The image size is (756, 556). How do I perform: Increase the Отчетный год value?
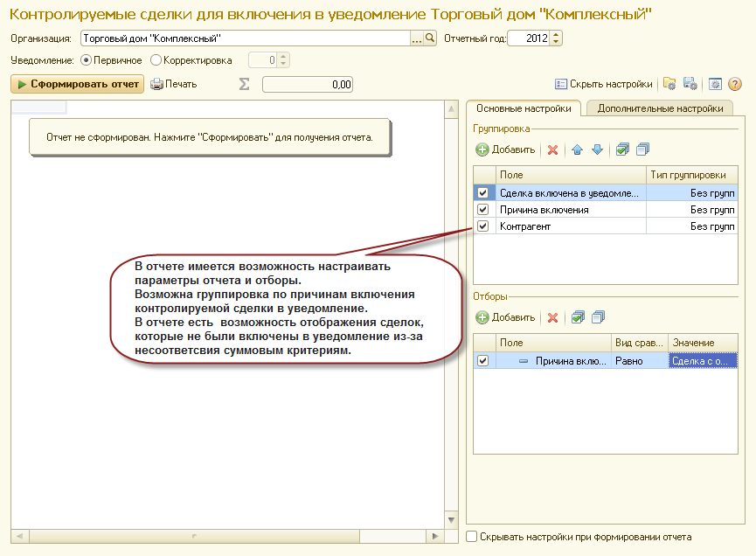pyautogui.click(x=556, y=35)
